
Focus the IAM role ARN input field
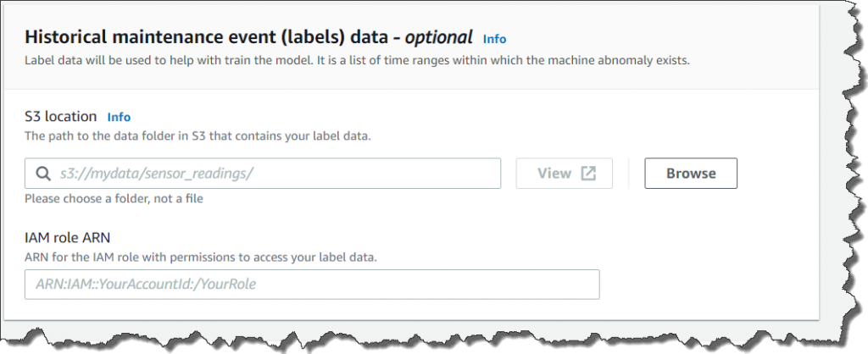click(x=312, y=285)
